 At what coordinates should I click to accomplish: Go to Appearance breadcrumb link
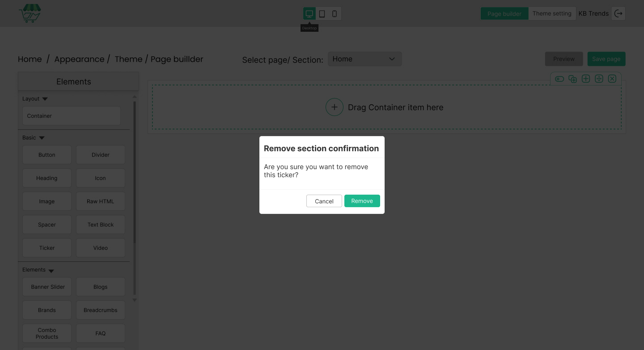tap(79, 59)
